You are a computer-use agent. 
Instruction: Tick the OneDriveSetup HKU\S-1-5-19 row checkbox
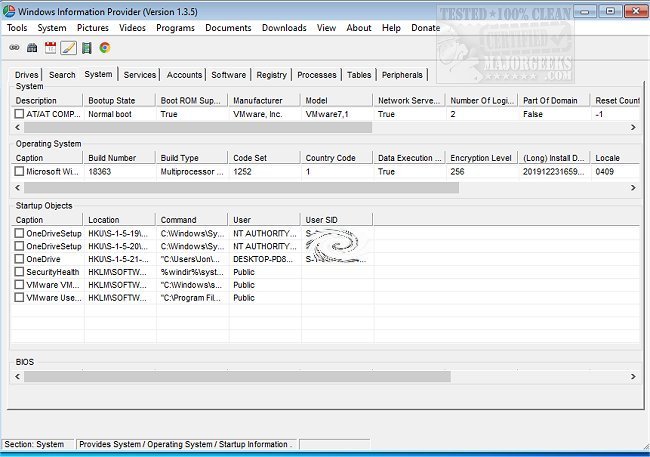[x=19, y=233]
